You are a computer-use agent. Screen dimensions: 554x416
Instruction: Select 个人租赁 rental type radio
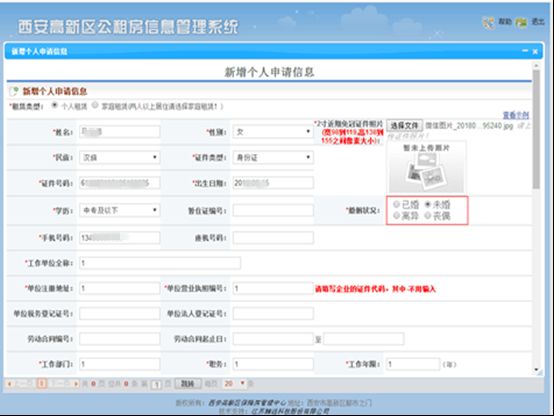pos(54,105)
